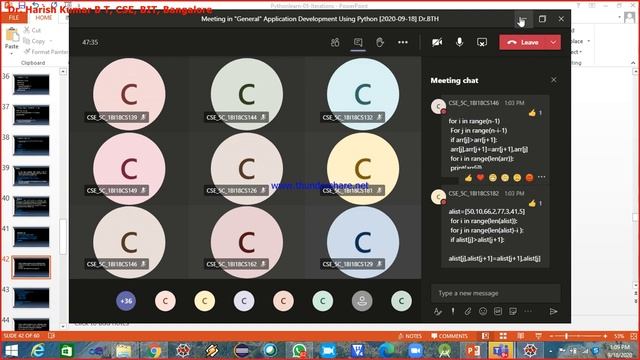Open the More actions ellipsis menu
Screen dimensions: 640x360
coord(402,42)
